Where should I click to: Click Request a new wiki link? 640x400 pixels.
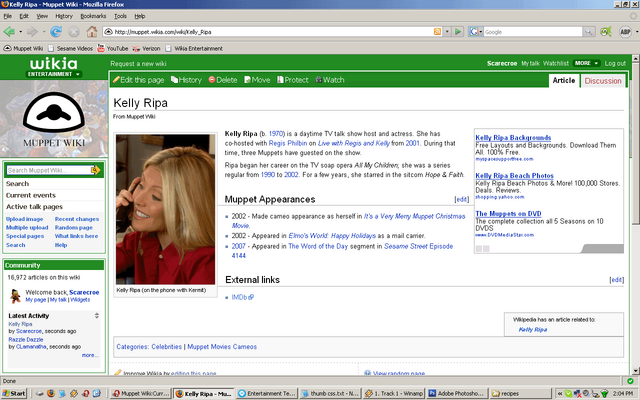point(138,64)
